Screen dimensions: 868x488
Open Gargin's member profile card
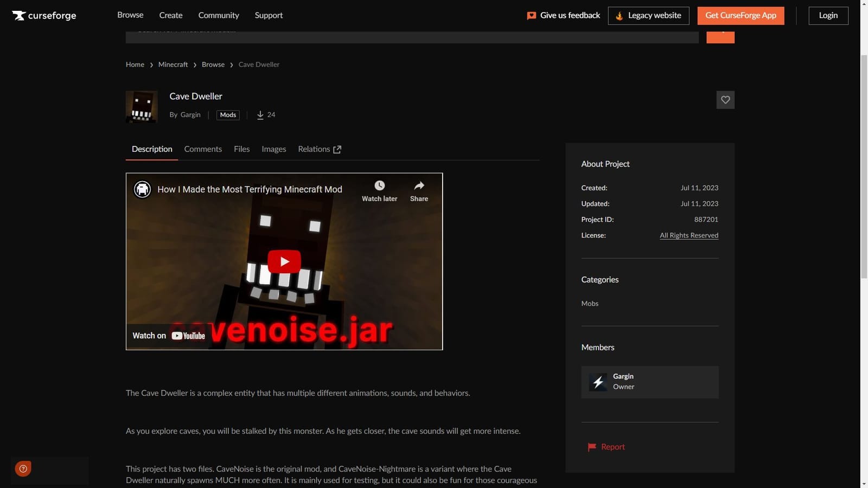(649, 382)
